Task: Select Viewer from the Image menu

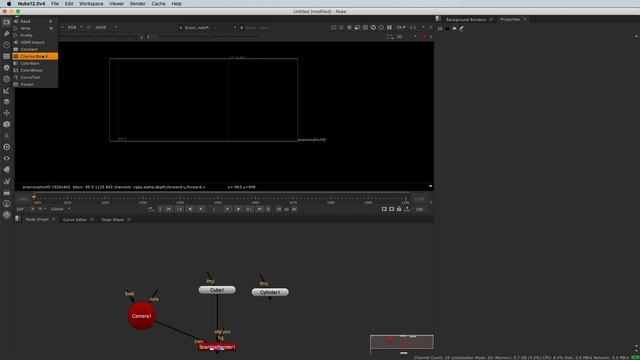Action: coord(35,84)
